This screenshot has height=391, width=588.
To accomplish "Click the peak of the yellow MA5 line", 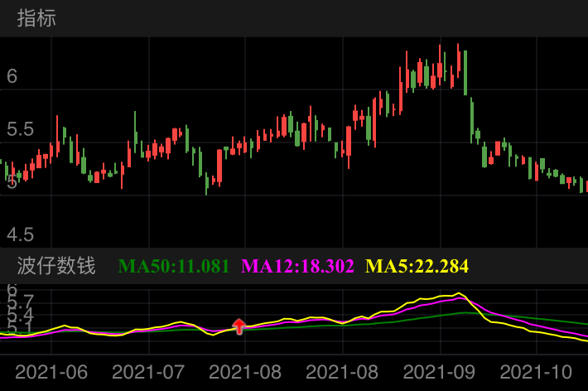I will coord(460,293).
